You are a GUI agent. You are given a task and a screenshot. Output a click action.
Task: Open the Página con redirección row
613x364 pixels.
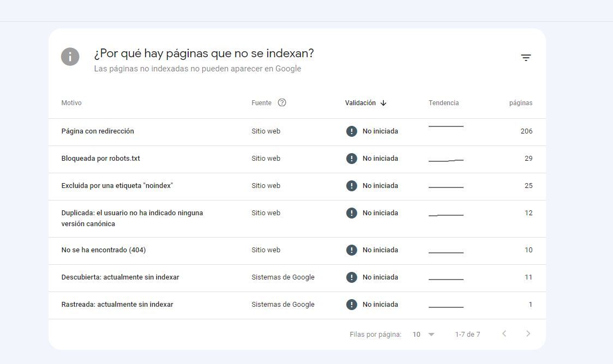pos(297,132)
